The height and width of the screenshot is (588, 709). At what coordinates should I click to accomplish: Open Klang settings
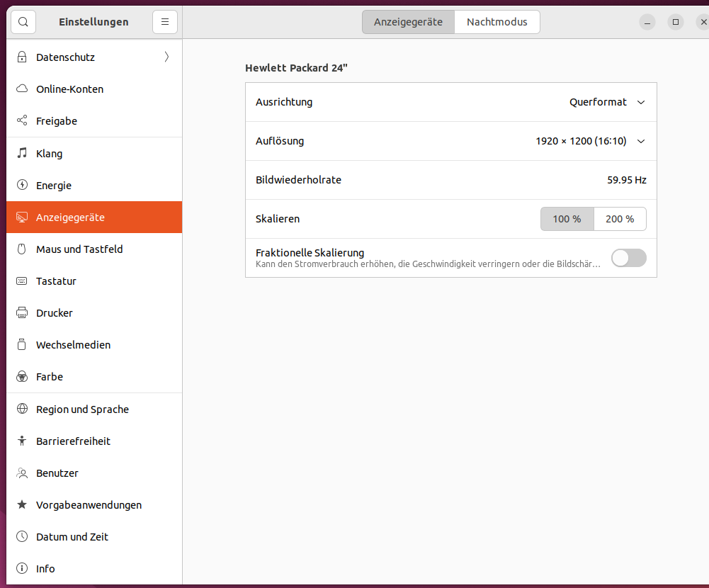pyautogui.click(x=94, y=153)
